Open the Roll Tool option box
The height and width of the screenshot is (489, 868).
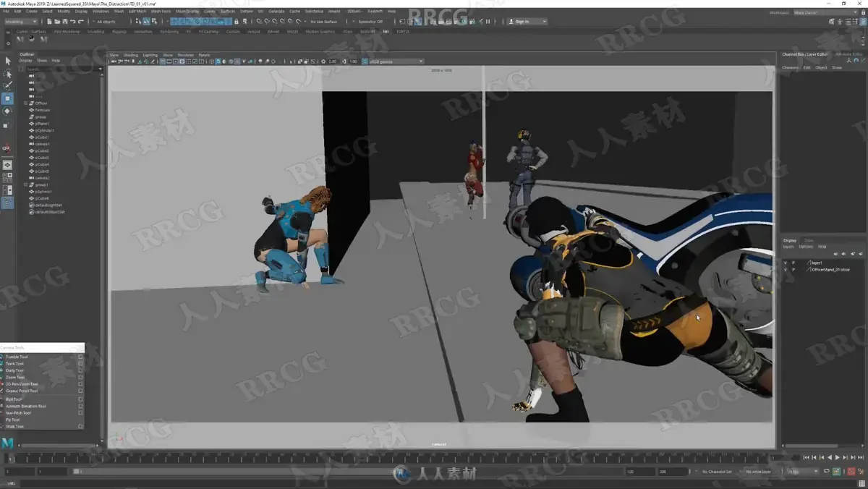point(80,399)
